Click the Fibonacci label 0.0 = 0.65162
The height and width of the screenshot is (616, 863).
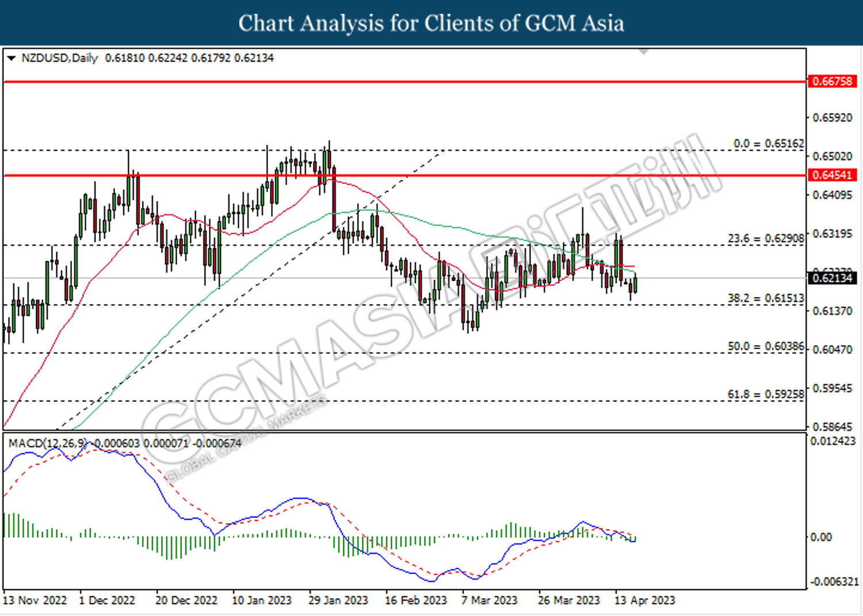[769, 143]
